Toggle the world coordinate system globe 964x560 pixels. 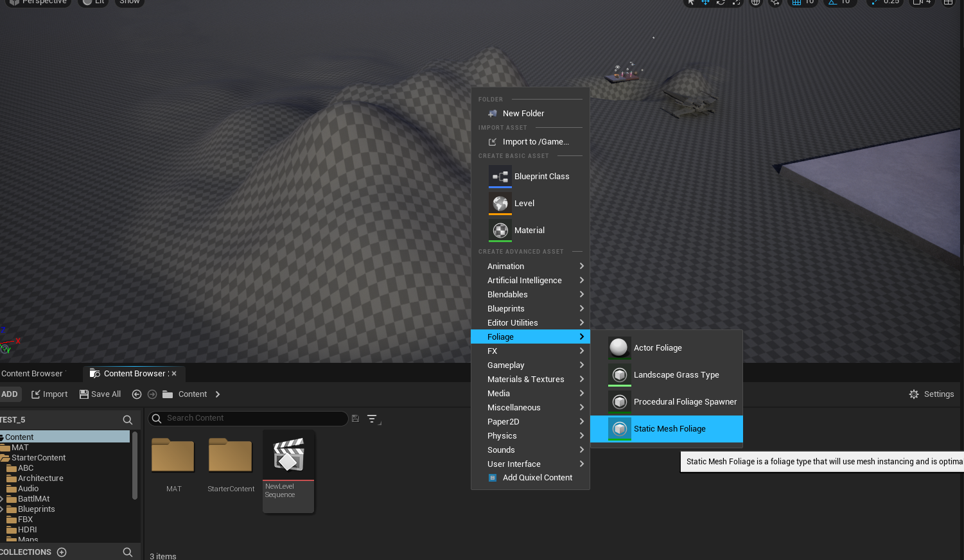point(756,2)
